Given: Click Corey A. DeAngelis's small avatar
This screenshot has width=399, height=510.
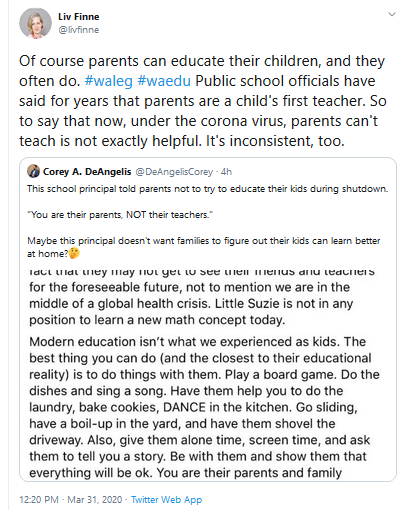Looking at the screenshot, I should [33, 171].
